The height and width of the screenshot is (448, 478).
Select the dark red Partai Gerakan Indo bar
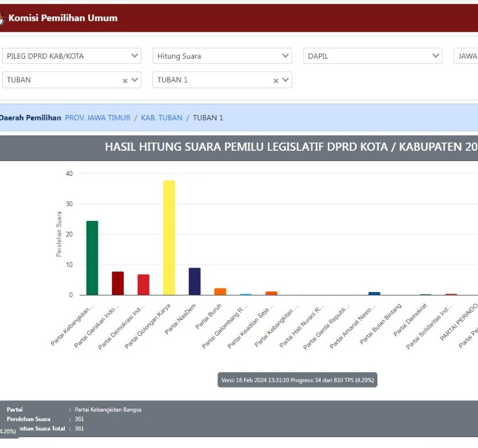118,283
